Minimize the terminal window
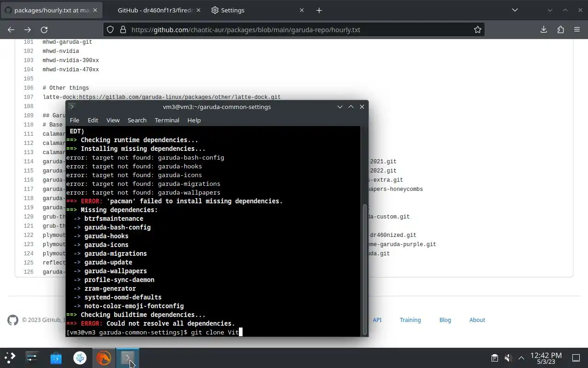Image resolution: width=588 pixels, height=368 pixels. (340, 107)
